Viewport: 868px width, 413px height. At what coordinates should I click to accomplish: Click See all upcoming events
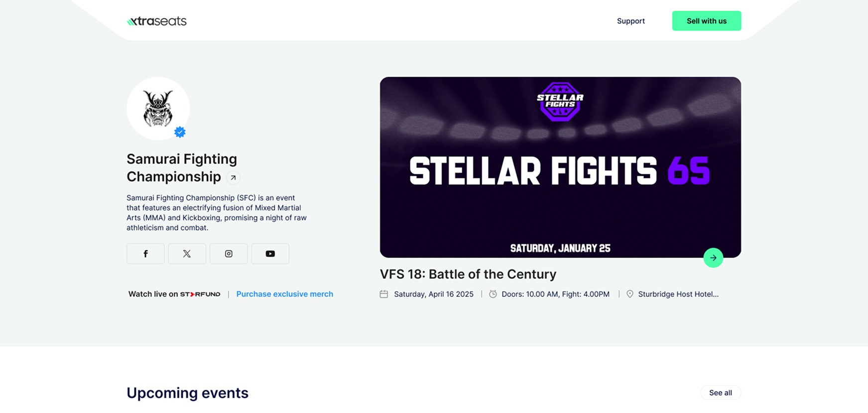(x=721, y=393)
